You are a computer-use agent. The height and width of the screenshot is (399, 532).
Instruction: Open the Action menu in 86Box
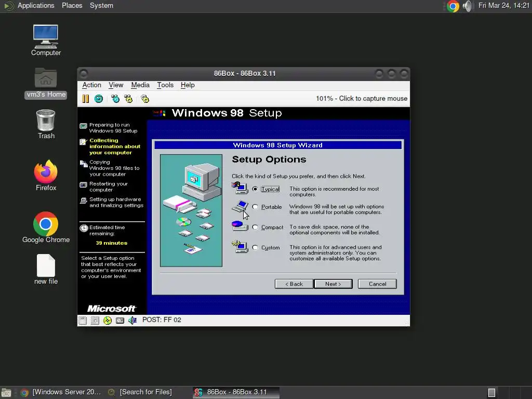(x=91, y=85)
